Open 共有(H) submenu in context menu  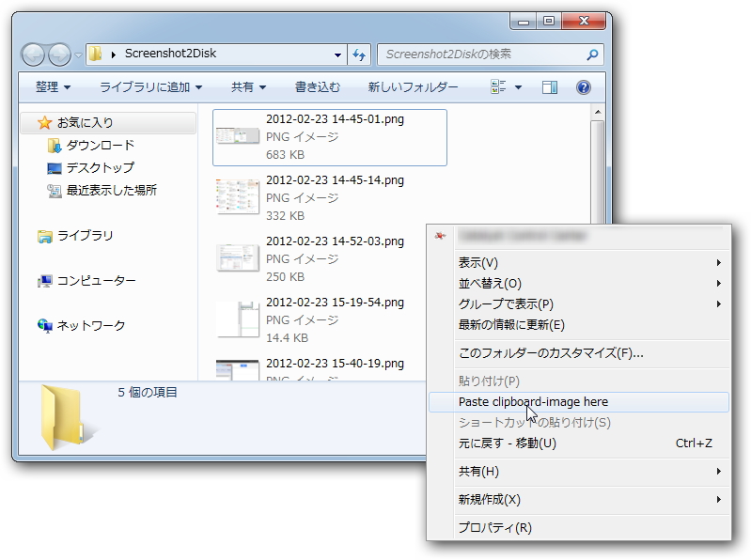click(579, 472)
